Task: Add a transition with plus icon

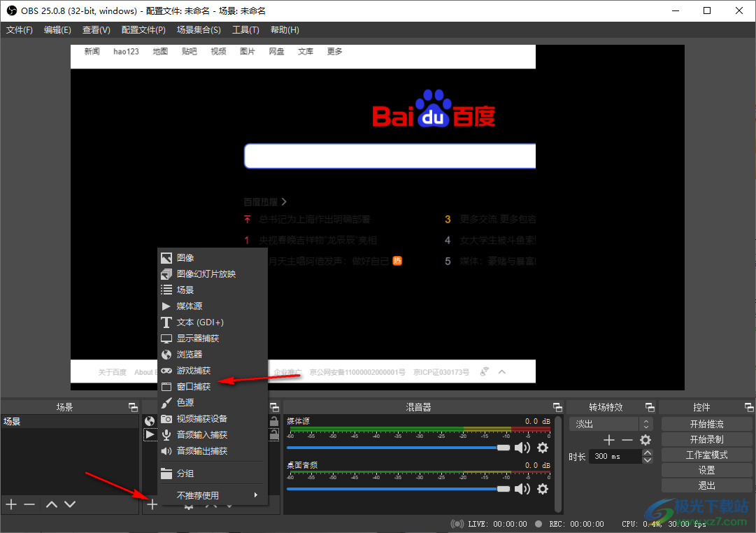Action: [609, 440]
